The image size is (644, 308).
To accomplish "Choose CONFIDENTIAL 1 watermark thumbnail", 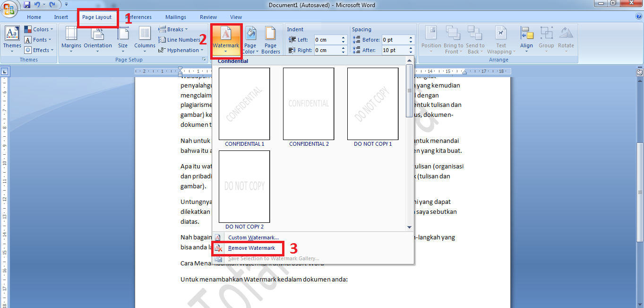I will click(x=244, y=104).
